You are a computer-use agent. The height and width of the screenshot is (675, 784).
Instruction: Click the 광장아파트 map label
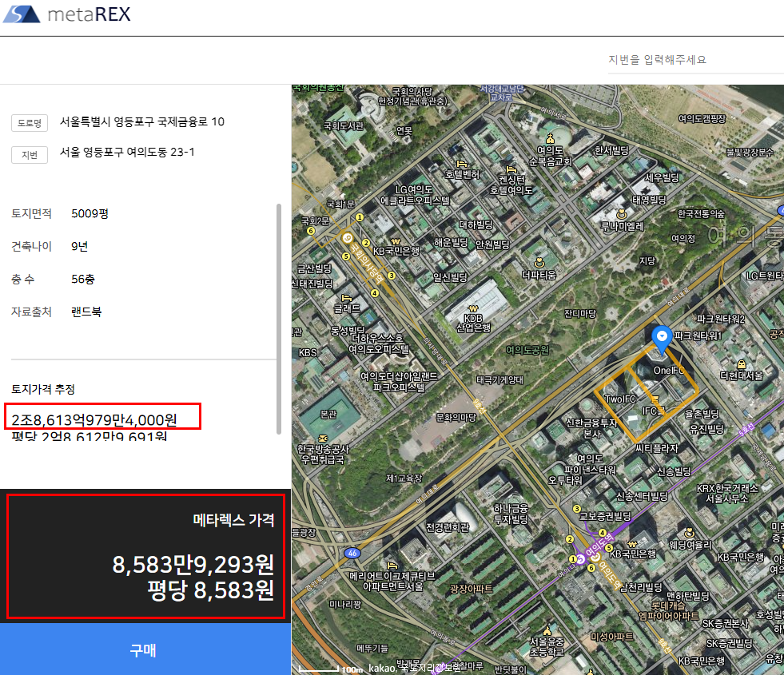click(x=471, y=589)
